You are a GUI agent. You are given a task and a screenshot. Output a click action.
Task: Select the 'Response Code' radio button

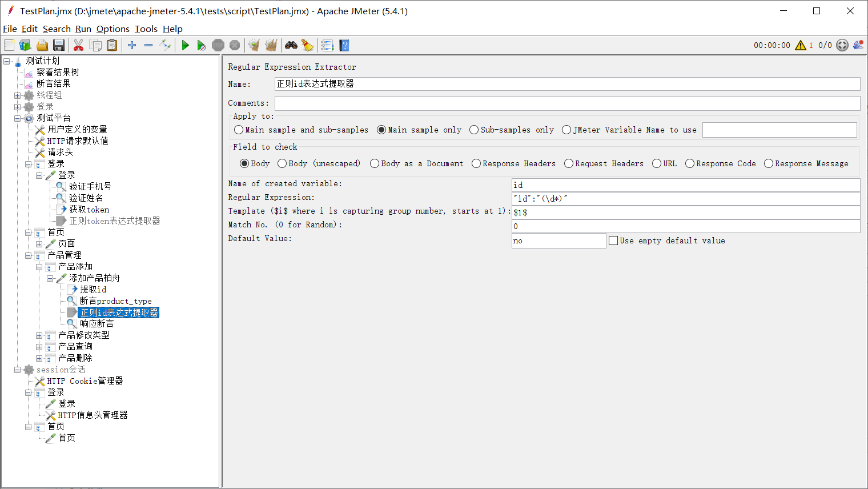pyautogui.click(x=690, y=163)
